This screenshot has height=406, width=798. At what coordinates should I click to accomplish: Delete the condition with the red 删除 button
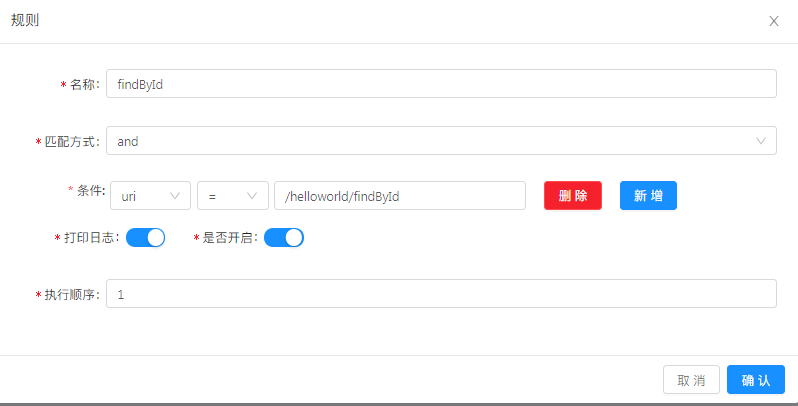coord(573,195)
